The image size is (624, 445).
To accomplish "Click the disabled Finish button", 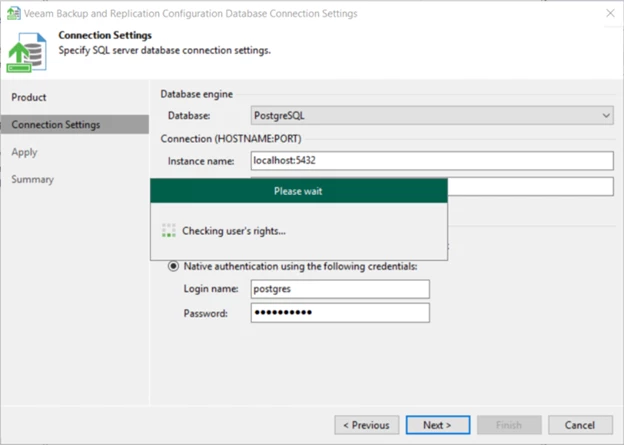I will click(x=509, y=425).
